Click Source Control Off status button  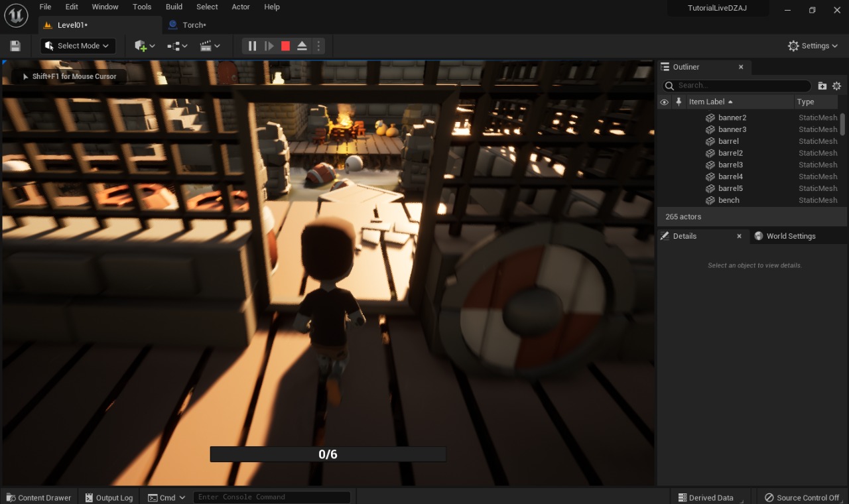[803, 497]
